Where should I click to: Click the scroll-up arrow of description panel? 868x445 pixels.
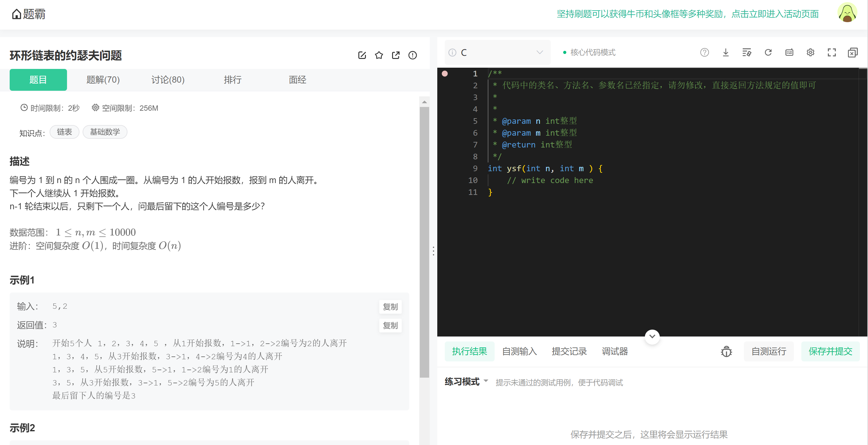pyautogui.click(x=424, y=102)
